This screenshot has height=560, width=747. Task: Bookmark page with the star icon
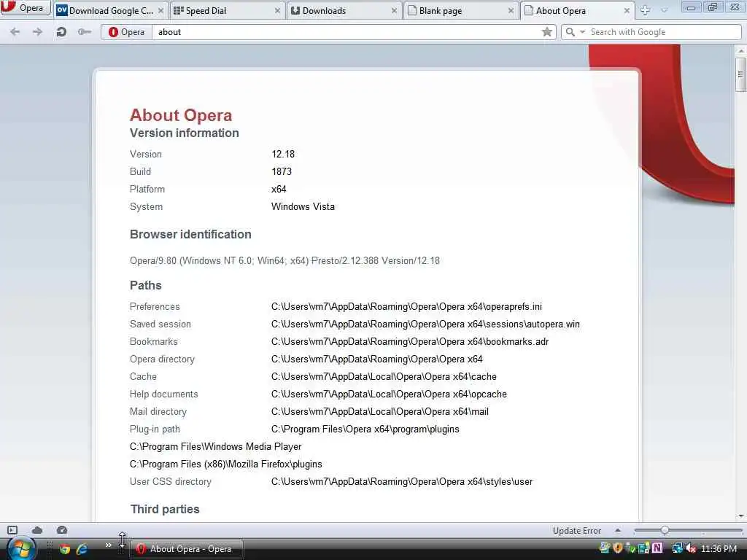pyautogui.click(x=547, y=32)
